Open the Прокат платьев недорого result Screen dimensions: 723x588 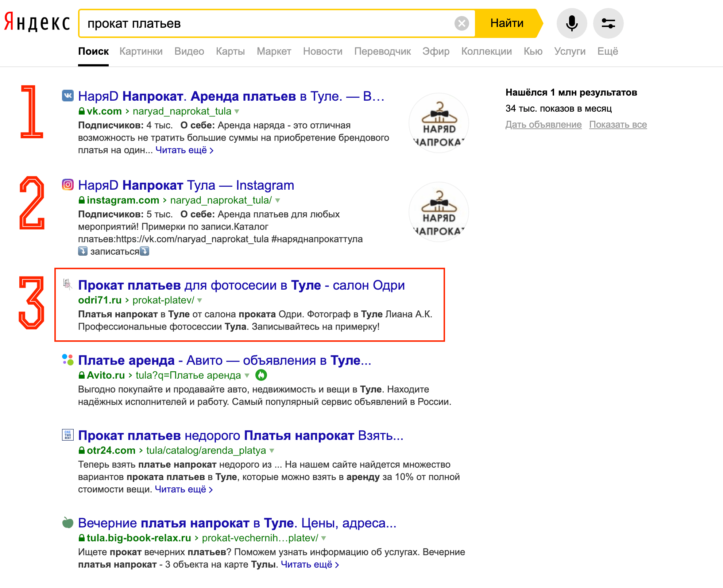241,435
